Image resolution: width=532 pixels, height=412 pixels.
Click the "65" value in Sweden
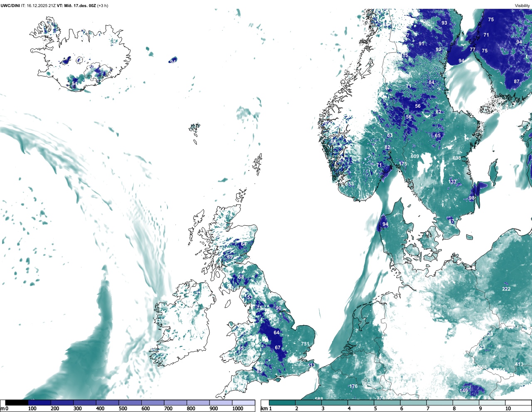438,136
